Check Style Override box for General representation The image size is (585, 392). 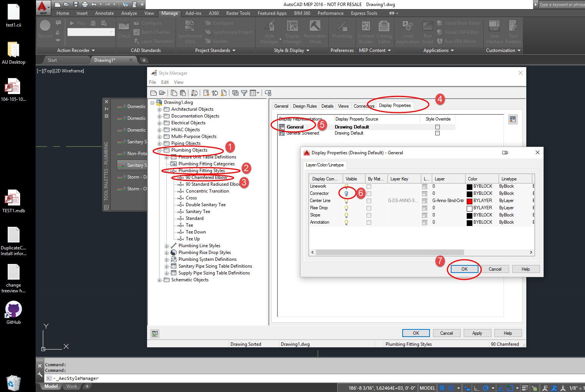coord(438,127)
